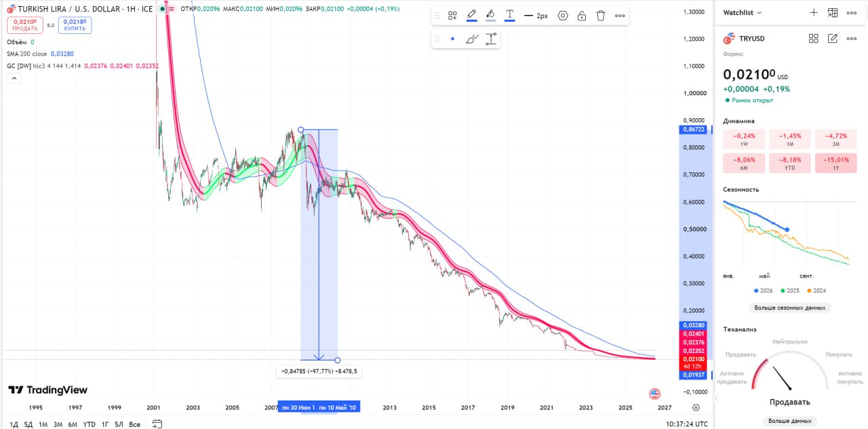Click the TradingView logo
This screenshot has width=868, height=429.
47,390
